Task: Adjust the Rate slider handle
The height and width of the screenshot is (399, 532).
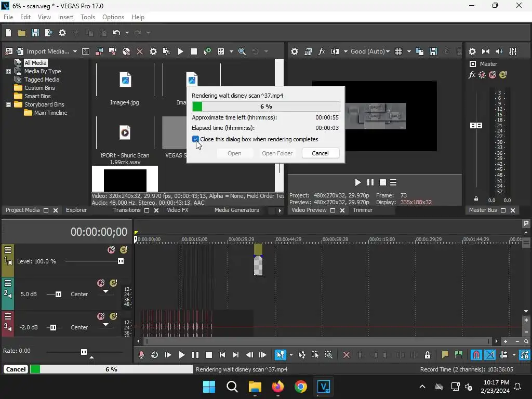Action: click(x=84, y=352)
